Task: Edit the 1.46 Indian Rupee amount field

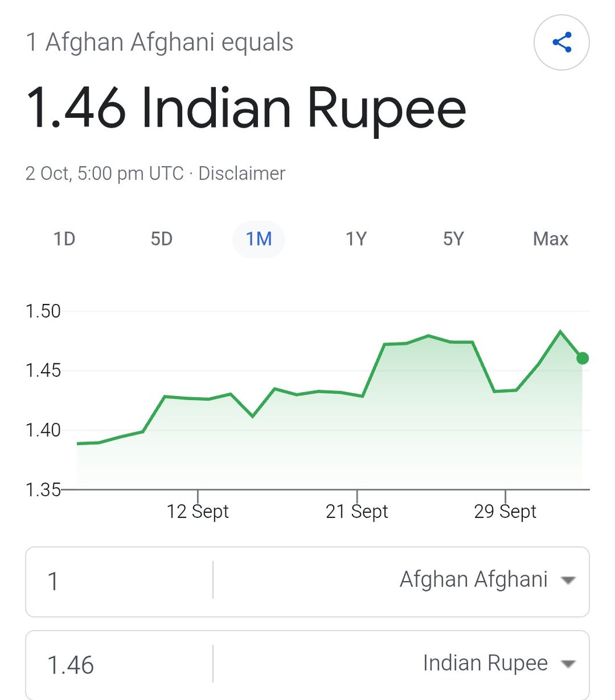Action: [119, 665]
